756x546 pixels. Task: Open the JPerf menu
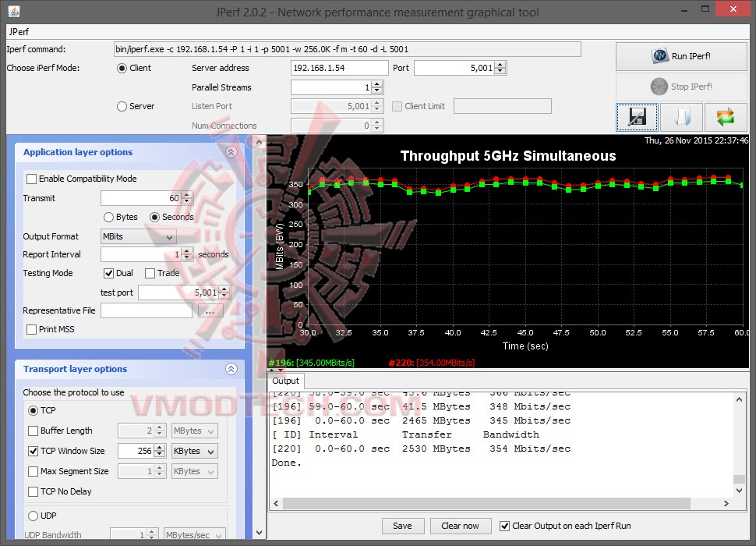pos(19,32)
